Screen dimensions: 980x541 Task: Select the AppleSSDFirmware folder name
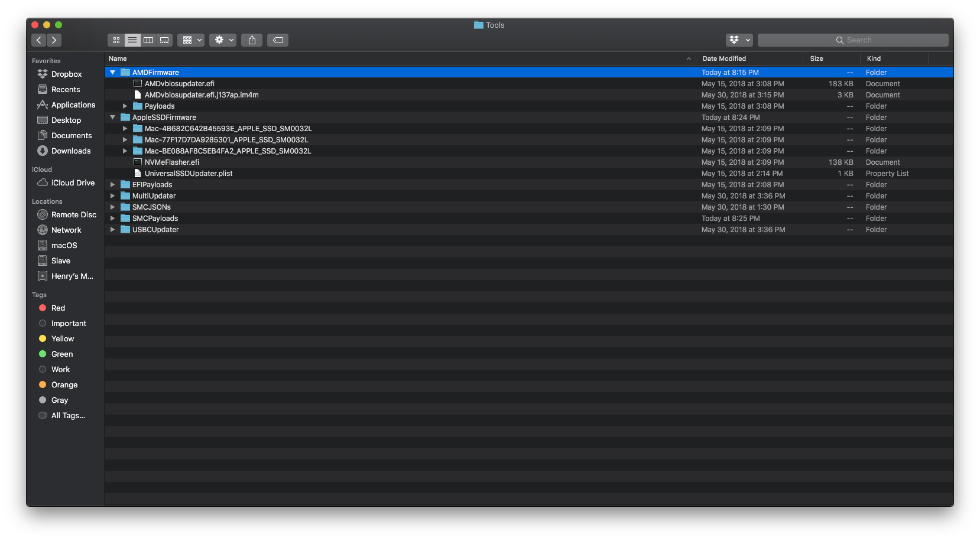click(164, 118)
